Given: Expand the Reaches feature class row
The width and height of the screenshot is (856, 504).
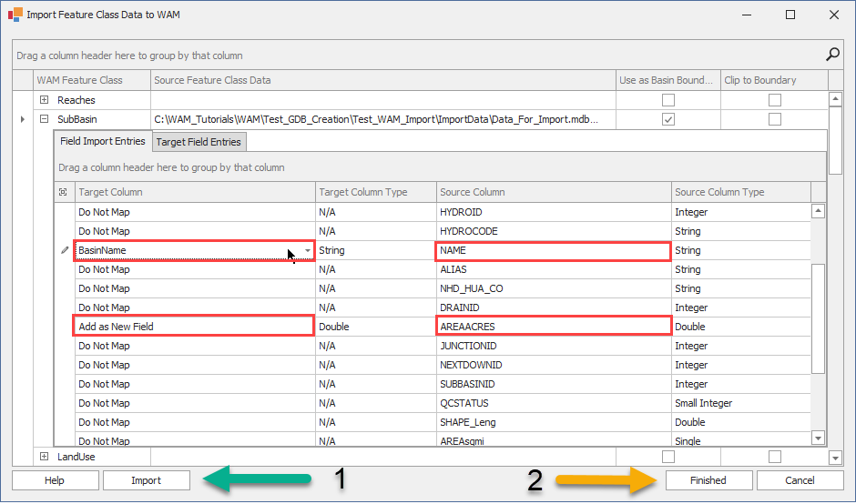Looking at the screenshot, I should (45, 100).
